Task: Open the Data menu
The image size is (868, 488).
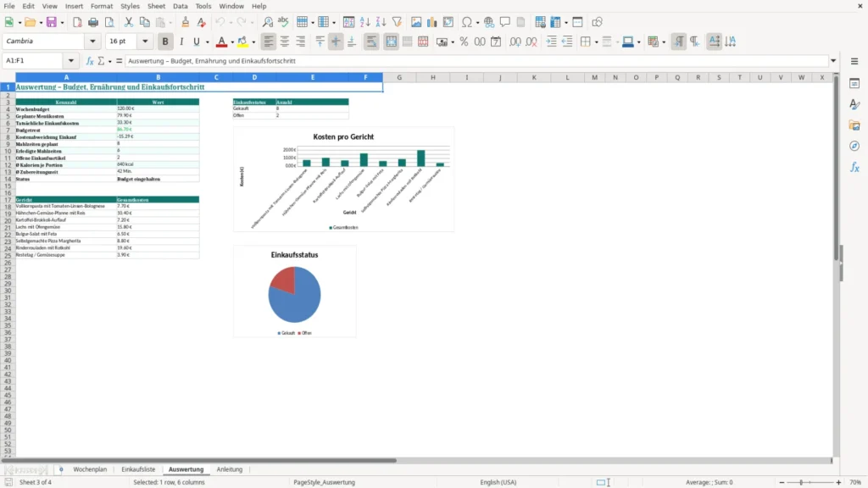Action: click(x=180, y=6)
